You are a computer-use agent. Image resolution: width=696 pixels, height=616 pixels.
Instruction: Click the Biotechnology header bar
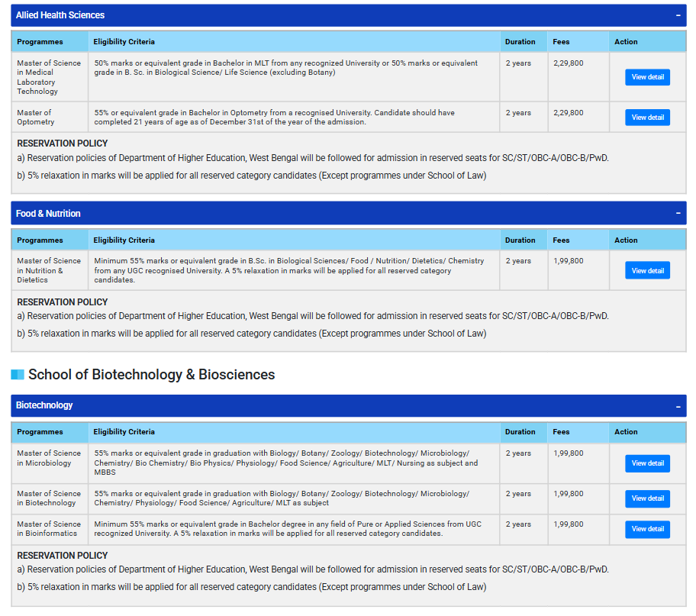pos(305,405)
